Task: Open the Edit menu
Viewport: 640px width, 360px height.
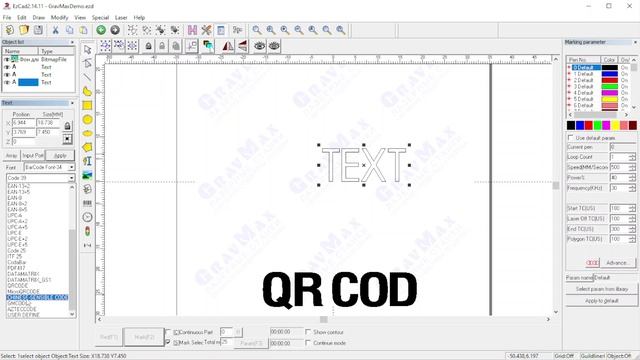Action: (x=22, y=18)
